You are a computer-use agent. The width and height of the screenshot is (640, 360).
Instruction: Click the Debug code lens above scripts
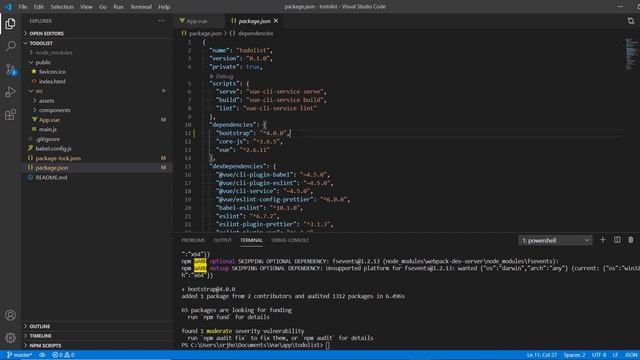[x=224, y=76]
